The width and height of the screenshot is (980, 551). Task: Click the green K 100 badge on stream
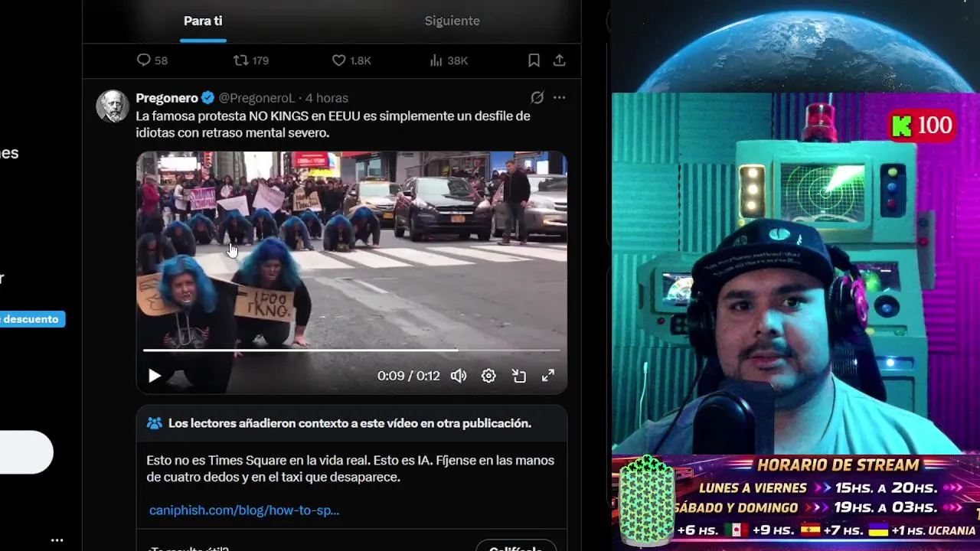(x=923, y=126)
